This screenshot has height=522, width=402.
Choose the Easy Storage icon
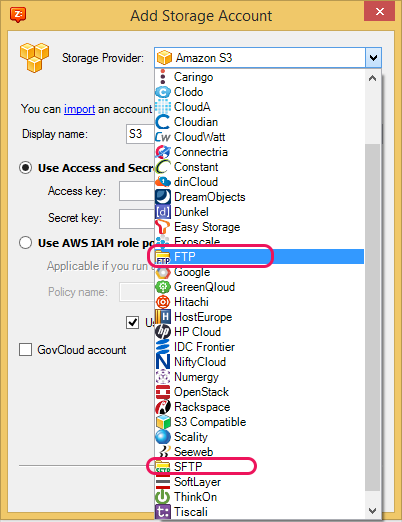point(163,227)
